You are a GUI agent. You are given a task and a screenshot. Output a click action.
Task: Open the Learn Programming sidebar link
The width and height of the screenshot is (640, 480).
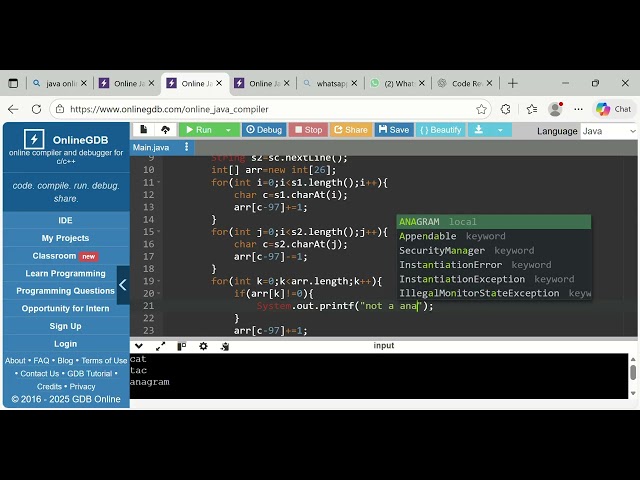pyautogui.click(x=65, y=273)
